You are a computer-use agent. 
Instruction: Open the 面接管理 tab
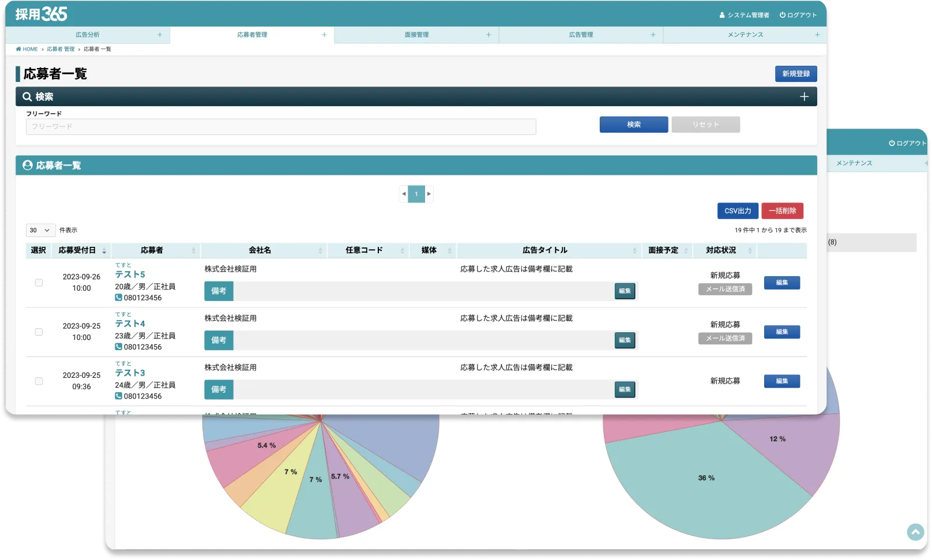pyautogui.click(x=416, y=35)
